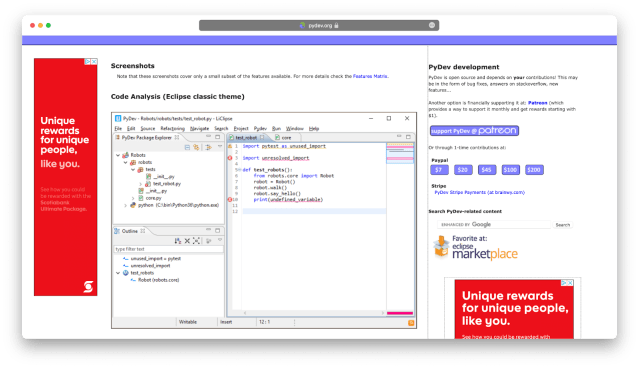Click the Scotiabank logo in left ad
639x368 pixels.
[x=88, y=286]
